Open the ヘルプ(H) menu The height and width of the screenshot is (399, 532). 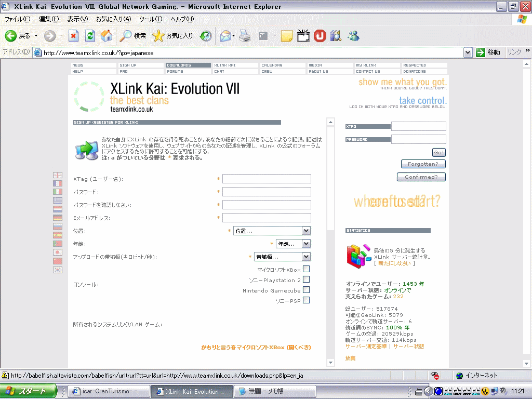[x=182, y=19]
